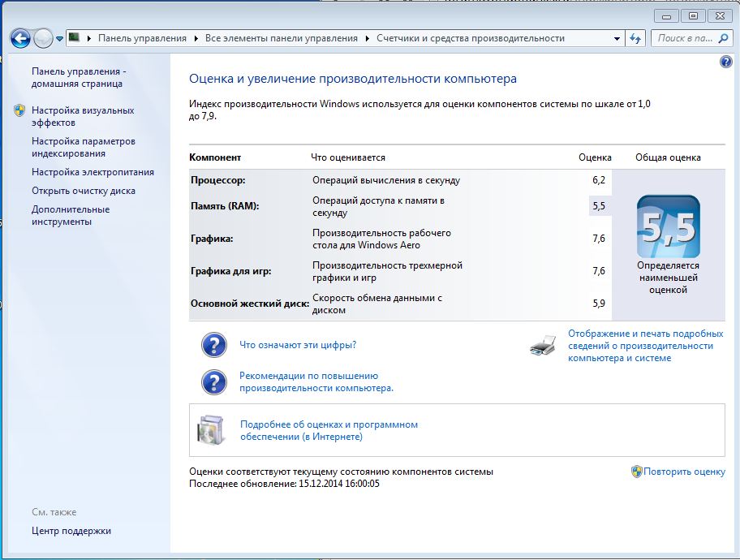
Task: Click the control panel icon in the address bar
Action: point(75,38)
